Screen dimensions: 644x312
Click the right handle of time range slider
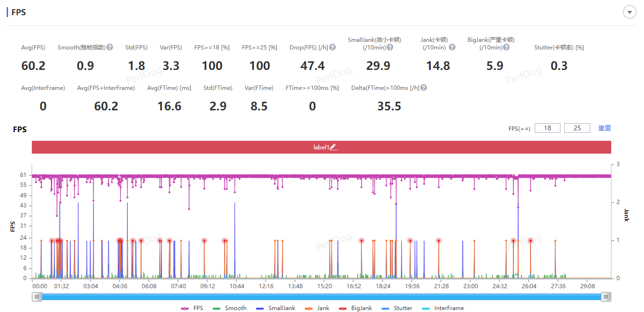(x=606, y=297)
